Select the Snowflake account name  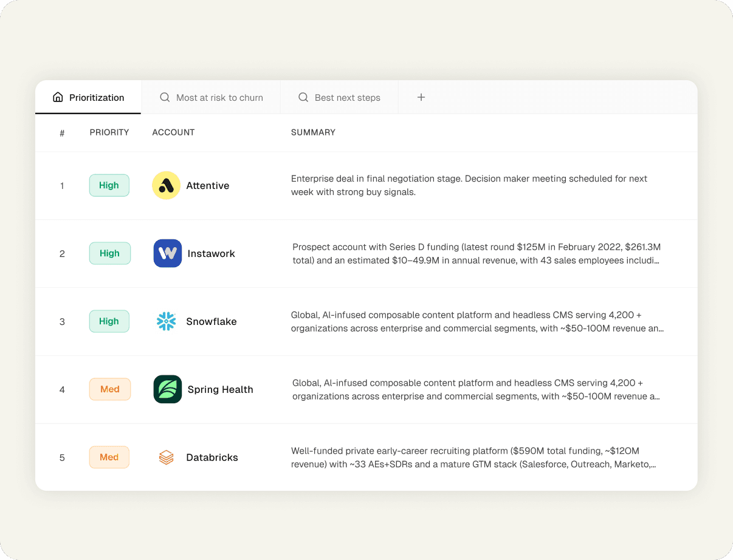pos(212,322)
